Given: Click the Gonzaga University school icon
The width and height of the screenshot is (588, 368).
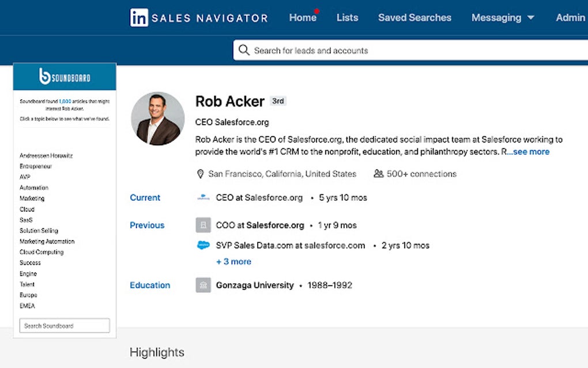Looking at the screenshot, I should (203, 285).
